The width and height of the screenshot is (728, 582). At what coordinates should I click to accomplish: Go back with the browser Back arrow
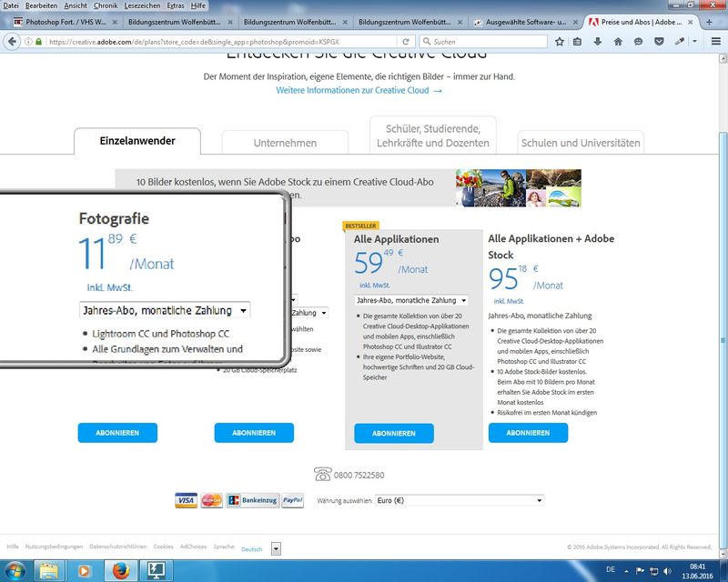tap(12, 41)
